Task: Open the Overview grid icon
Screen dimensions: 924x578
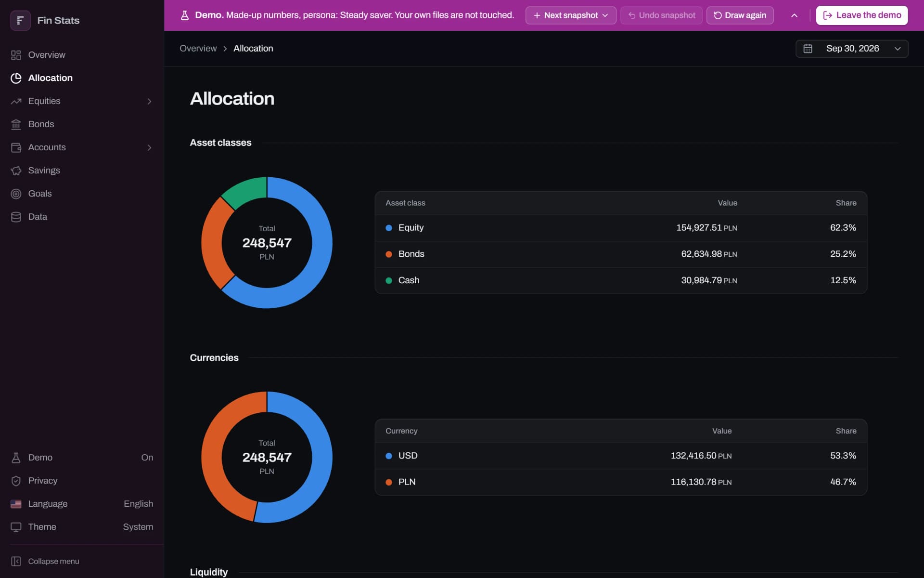Action: [16, 55]
